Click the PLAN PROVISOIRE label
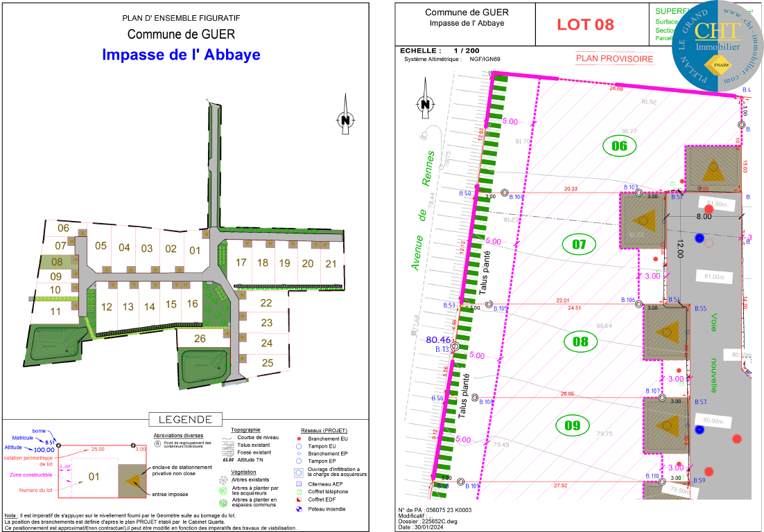The height and width of the screenshot is (532, 764). pyautogui.click(x=614, y=59)
